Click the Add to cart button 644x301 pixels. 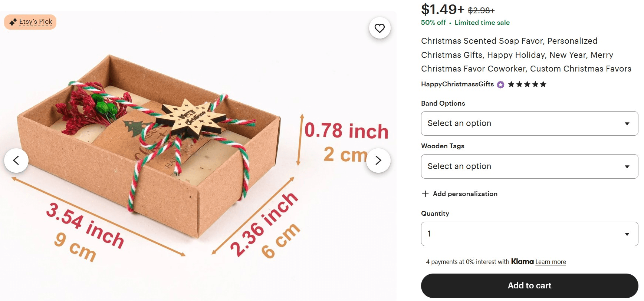(x=529, y=285)
